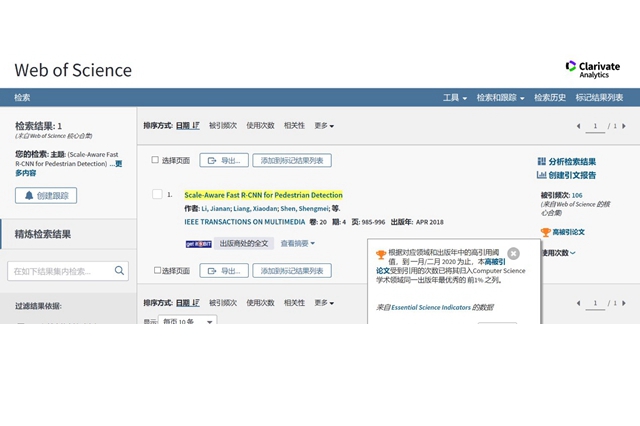
Task: Close the highly cited paper tooltip
Action: pos(513,253)
